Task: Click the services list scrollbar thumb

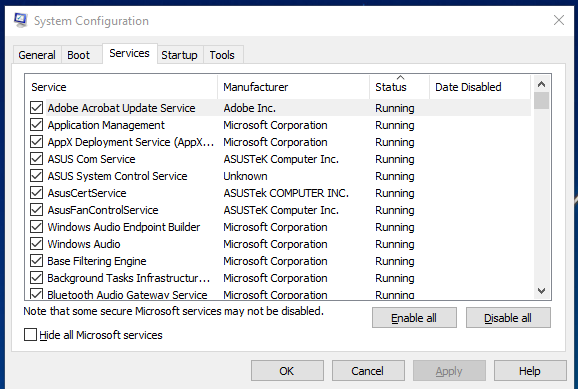Action: pyautogui.click(x=541, y=101)
